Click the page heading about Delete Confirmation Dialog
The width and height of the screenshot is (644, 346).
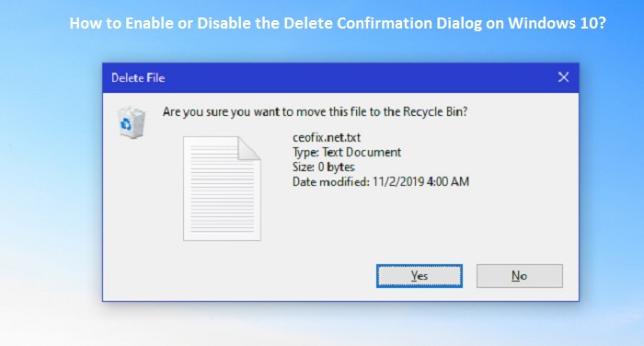338,23
